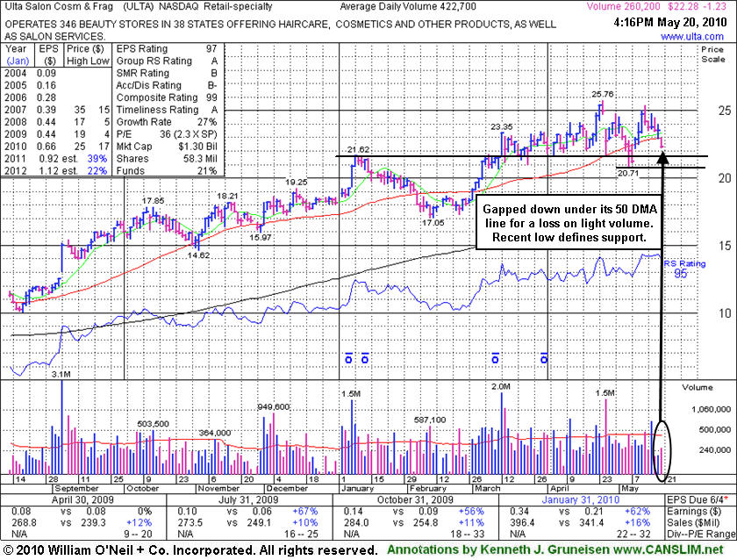Click the April 30, 2009 quarter header
Viewport: 737px width, 560px height.
(82, 499)
